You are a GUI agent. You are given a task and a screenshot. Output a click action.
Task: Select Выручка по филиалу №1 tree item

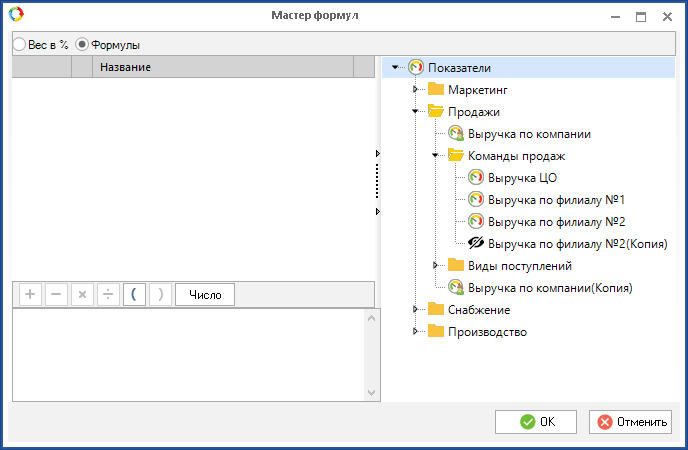point(556,200)
